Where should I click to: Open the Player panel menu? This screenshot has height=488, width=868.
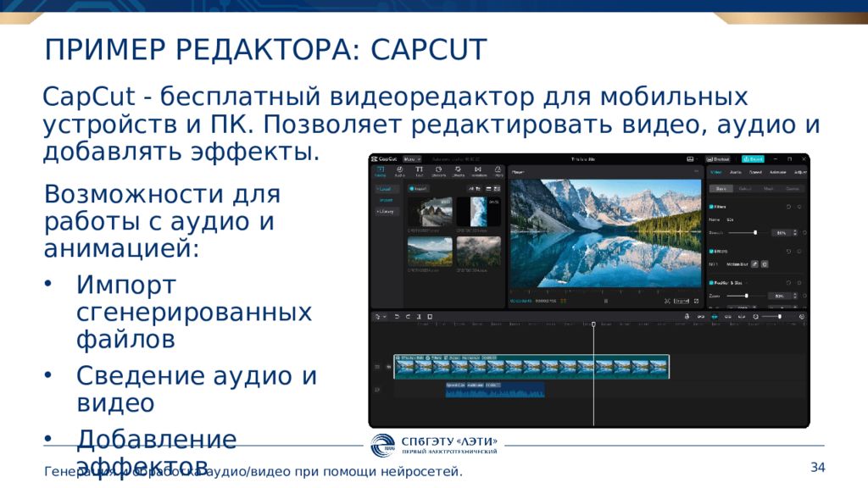click(697, 172)
